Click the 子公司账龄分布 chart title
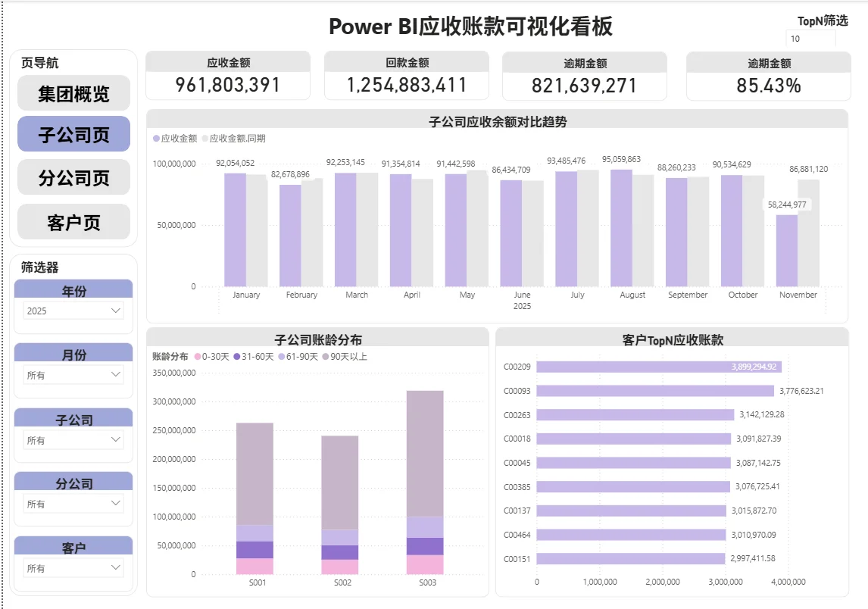 click(x=318, y=339)
